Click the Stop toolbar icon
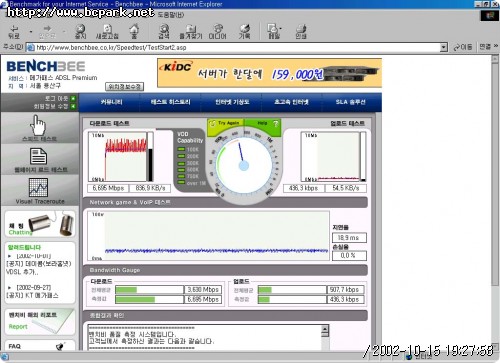The image size is (500, 363). click(80, 32)
